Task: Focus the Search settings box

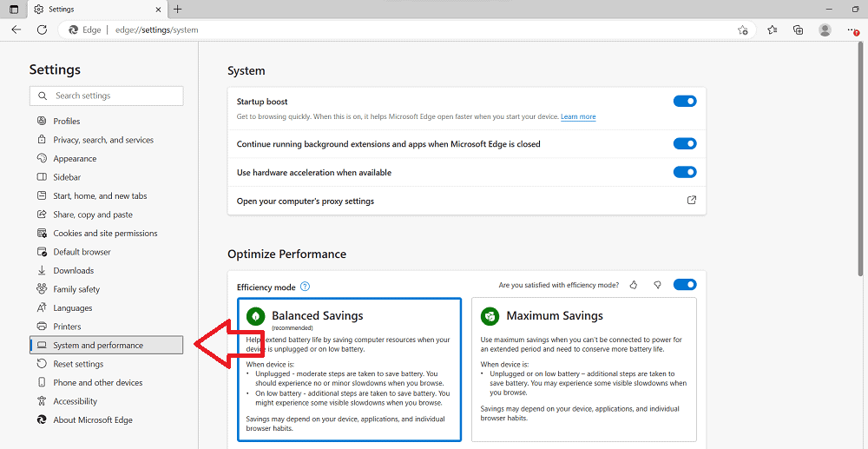Action: 106,96
